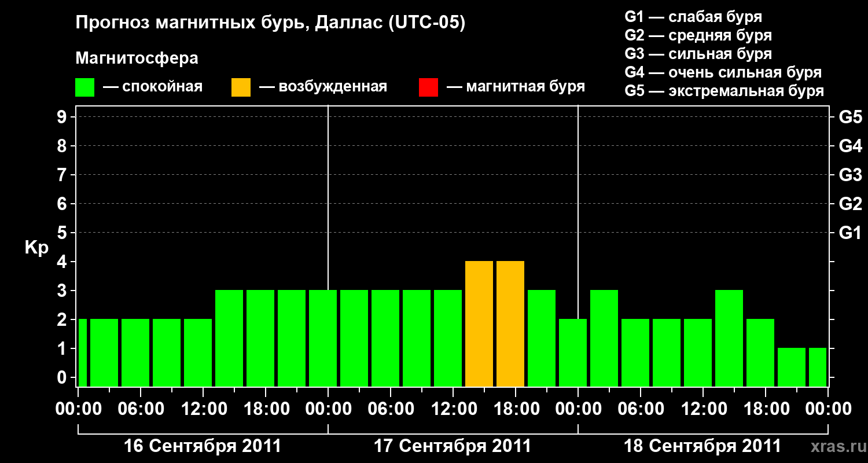Click the '18:00' tick label for 18 Сентября

766,409
